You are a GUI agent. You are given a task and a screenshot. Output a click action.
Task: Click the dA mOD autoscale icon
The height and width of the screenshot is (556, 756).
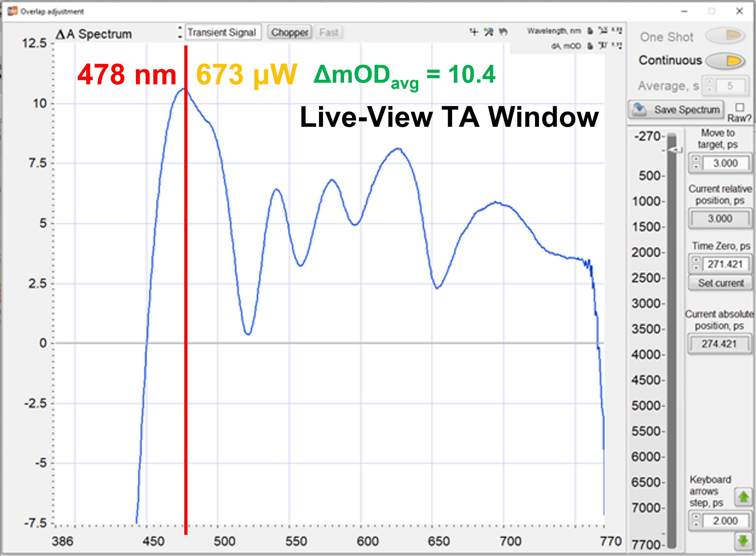(x=603, y=45)
